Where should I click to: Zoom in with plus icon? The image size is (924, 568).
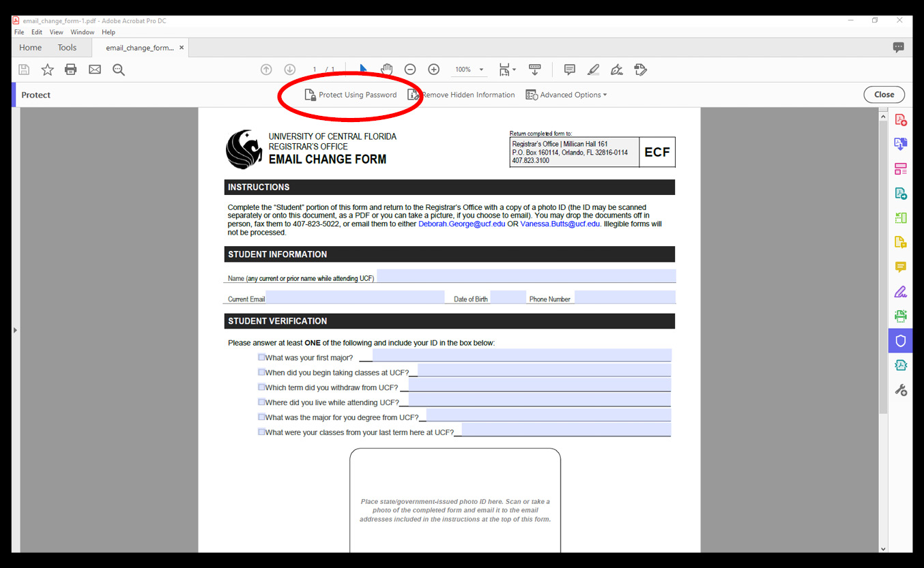point(433,70)
